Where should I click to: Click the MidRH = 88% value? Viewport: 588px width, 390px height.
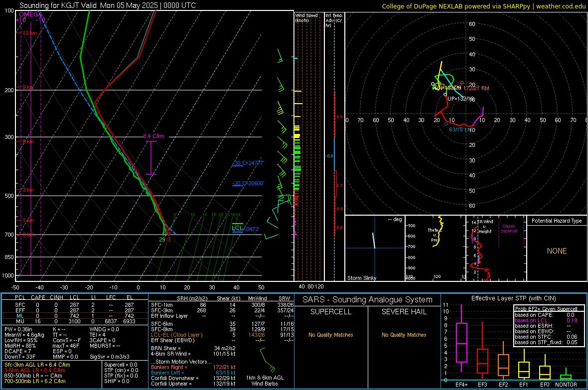click(20, 346)
